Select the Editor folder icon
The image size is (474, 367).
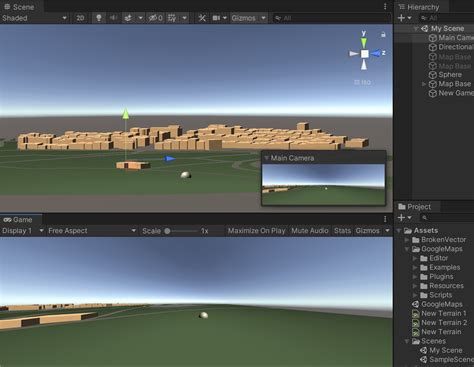pos(424,258)
